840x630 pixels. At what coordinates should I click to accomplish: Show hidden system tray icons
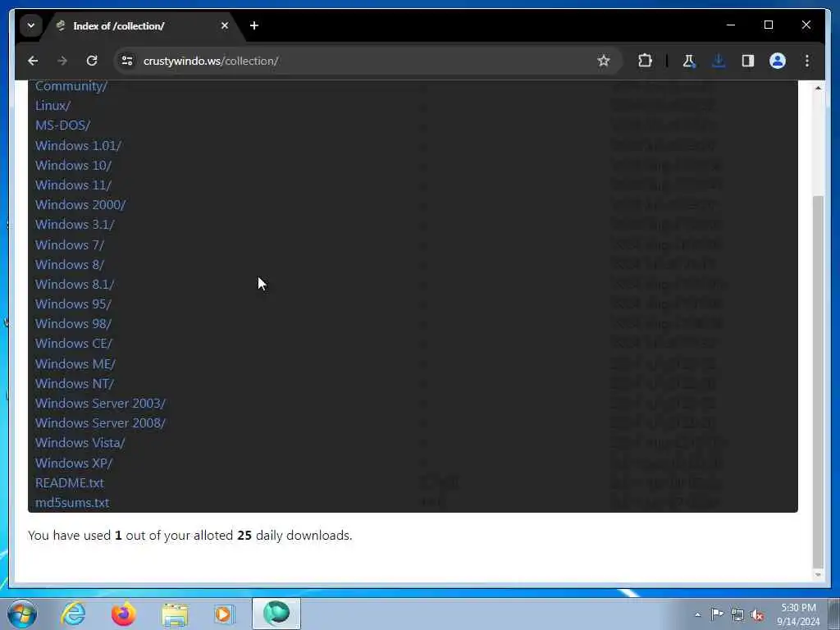(x=697, y=614)
